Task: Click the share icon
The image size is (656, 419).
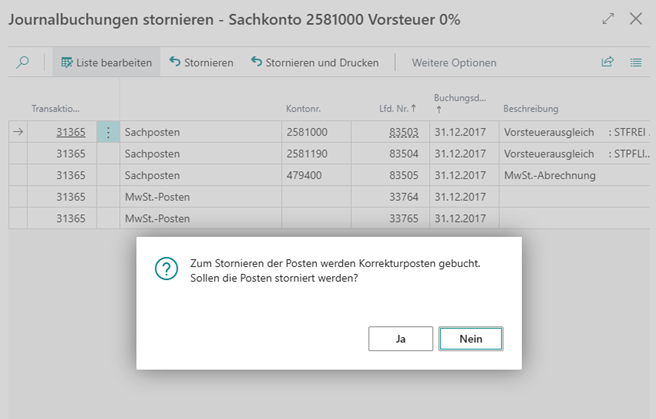Action: point(607,62)
